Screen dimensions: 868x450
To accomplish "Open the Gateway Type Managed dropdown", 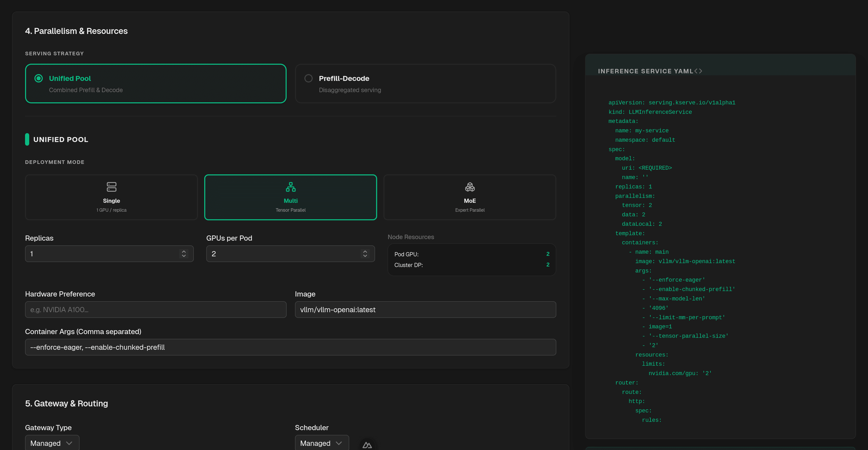I will (x=52, y=443).
